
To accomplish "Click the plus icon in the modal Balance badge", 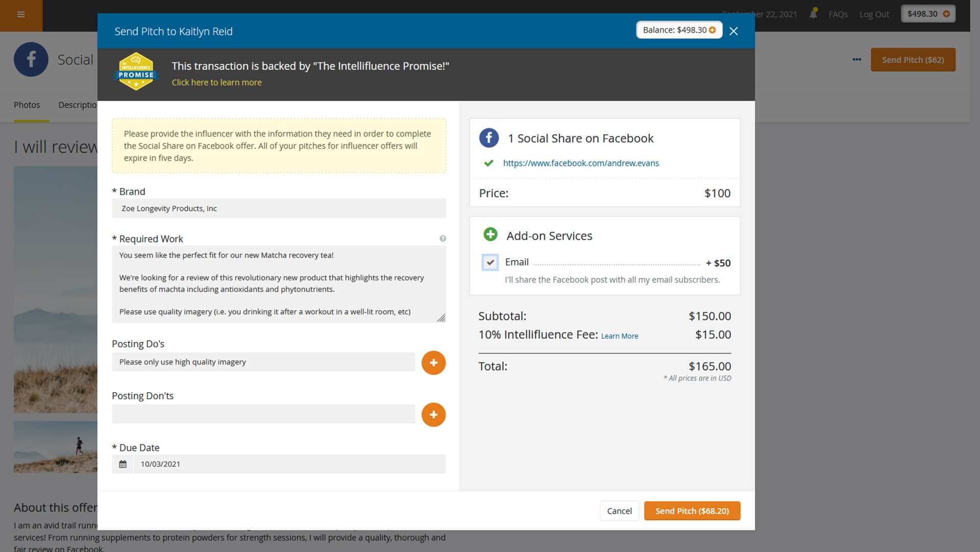I will point(712,30).
